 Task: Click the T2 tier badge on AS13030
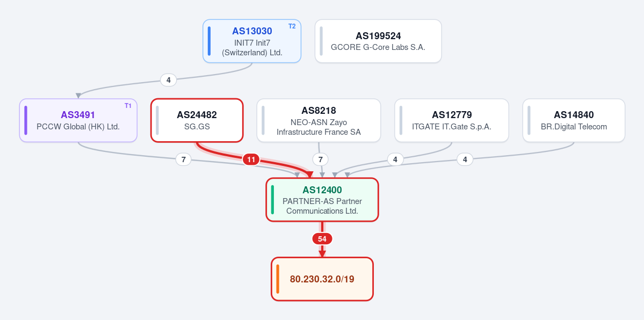coord(292,26)
